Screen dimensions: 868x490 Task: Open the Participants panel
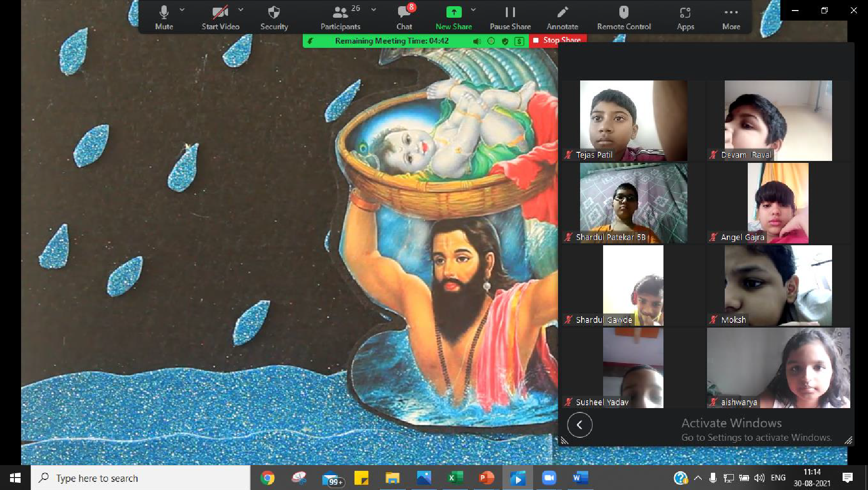[x=340, y=17]
